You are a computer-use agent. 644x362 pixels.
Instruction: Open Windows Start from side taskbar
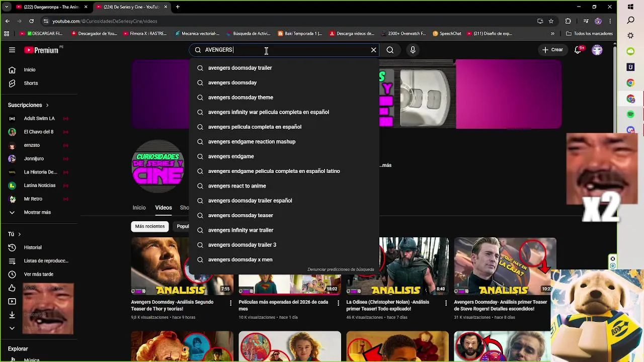pos(630,7)
